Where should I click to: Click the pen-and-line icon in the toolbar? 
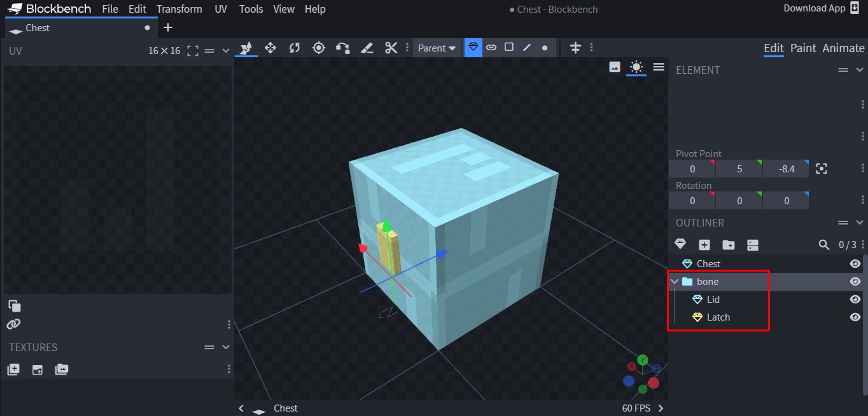[367, 48]
